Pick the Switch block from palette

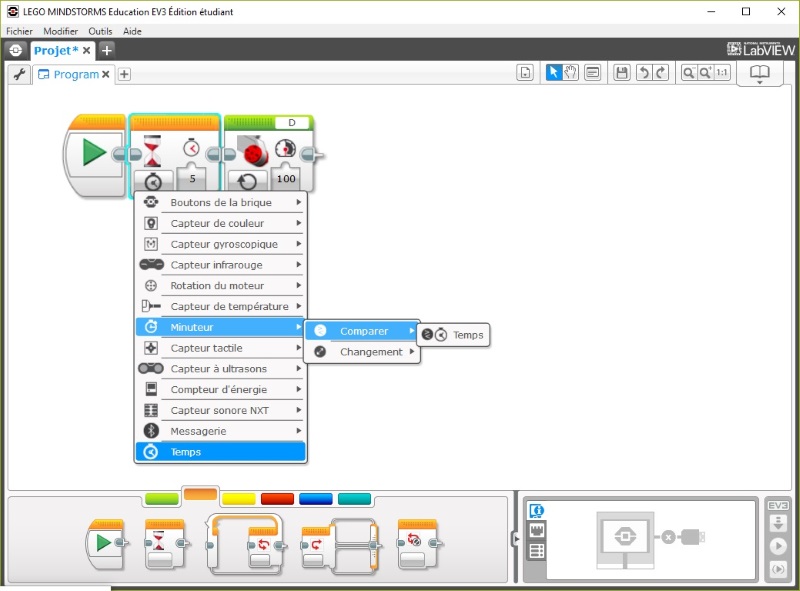point(340,545)
